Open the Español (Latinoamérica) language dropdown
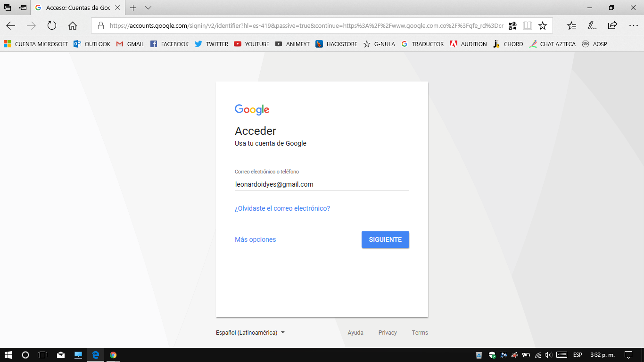This screenshot has height=362, width=644. point(250,333)
